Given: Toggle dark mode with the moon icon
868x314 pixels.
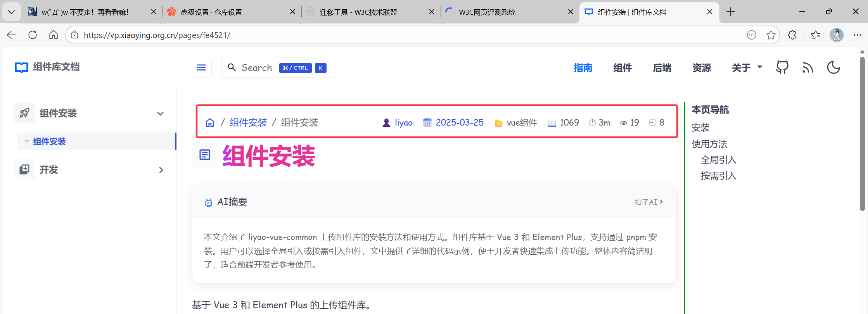Looking at the screenshot, I should point(833,67).
